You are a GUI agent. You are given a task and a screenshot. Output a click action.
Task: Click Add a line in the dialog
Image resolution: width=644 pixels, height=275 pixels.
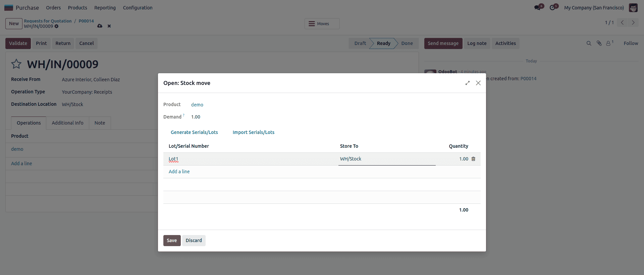point(179,172)
